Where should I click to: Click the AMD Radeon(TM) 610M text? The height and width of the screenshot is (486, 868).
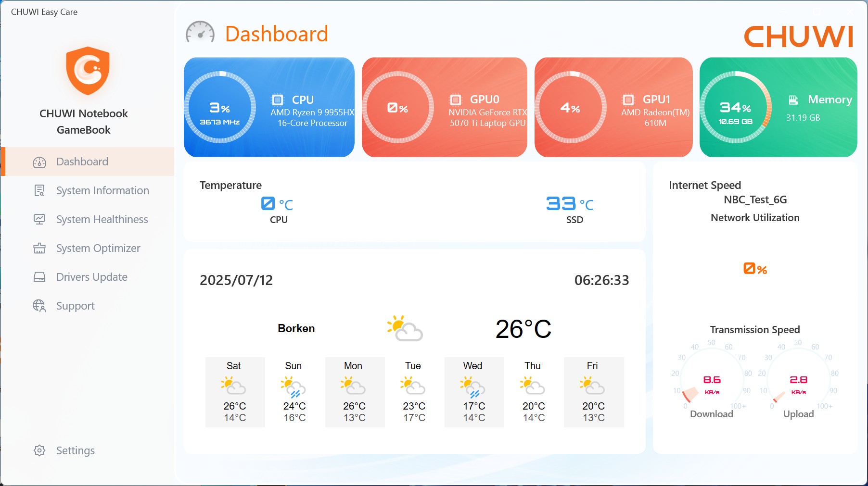coord(655,118)
